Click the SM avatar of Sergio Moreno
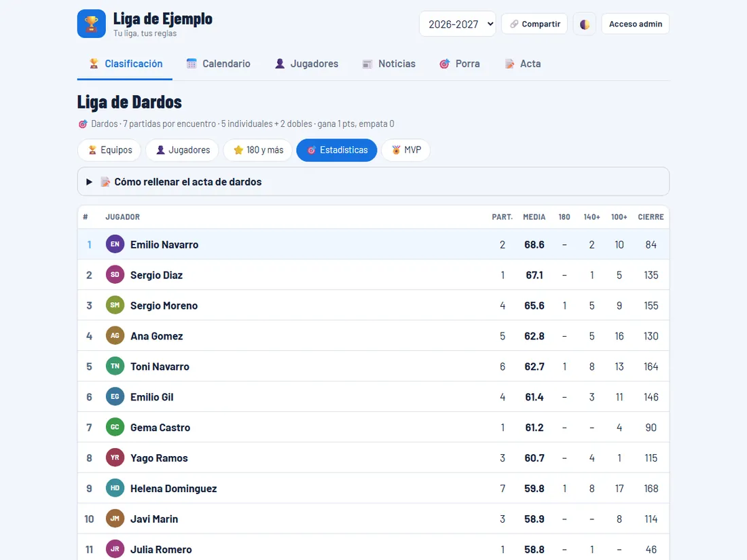747x560 pixels. tap(115, 305)
